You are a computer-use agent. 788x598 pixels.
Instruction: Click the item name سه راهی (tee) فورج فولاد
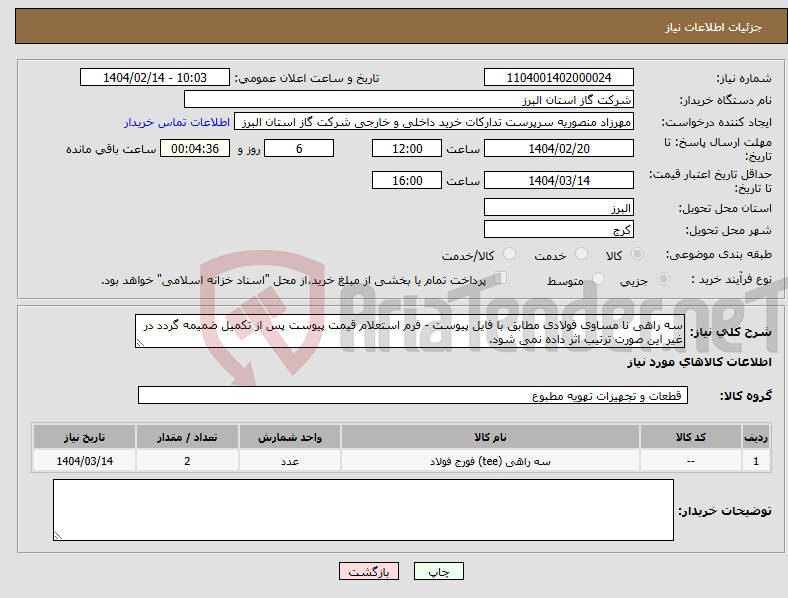[x=490, y=461]
